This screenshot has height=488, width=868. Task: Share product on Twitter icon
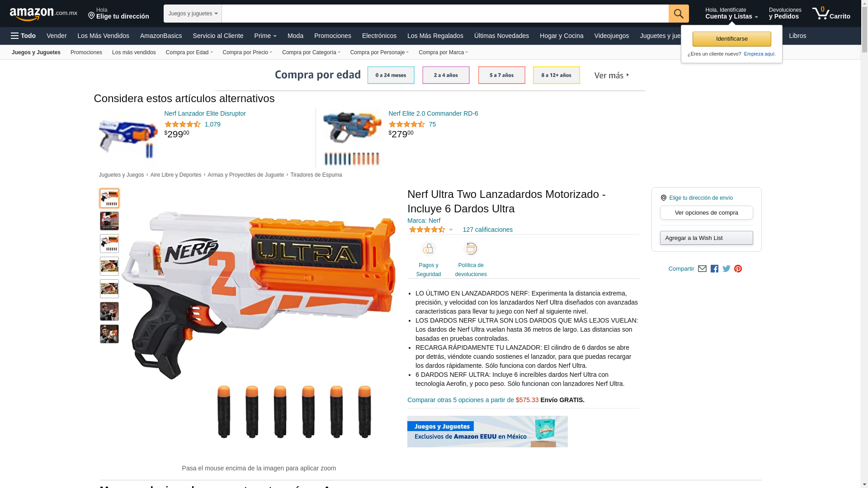coord(726,269)
